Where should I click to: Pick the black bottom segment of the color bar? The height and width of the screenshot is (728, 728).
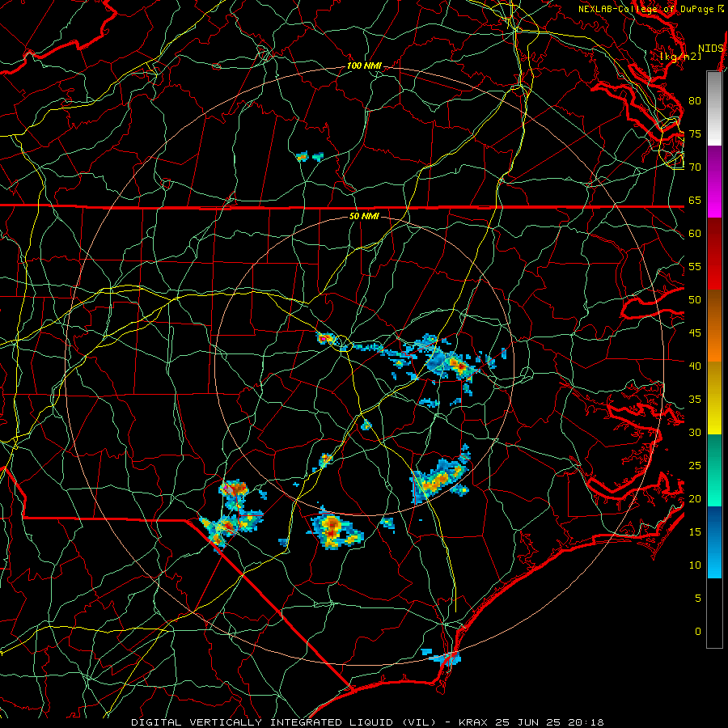click(x=714, y=613)
